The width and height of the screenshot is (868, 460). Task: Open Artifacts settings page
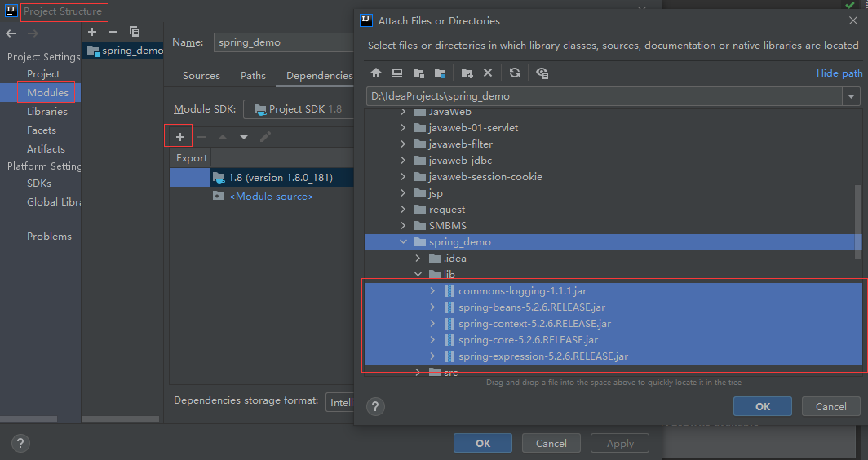(x=46, y=149)
